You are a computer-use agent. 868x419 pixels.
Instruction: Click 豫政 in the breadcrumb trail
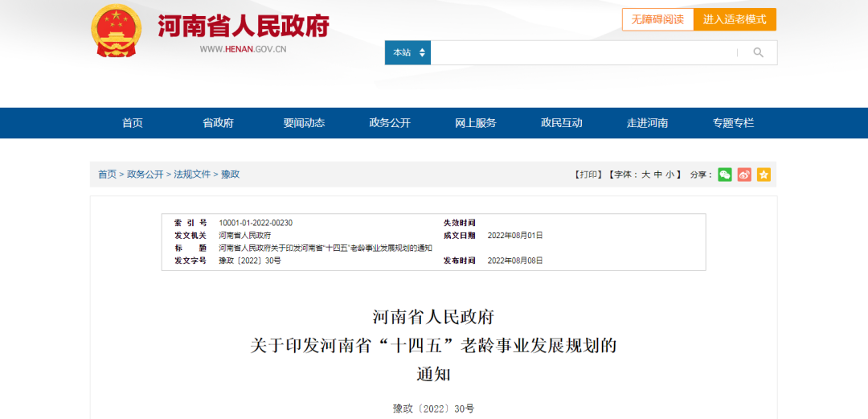pos(231,175)
